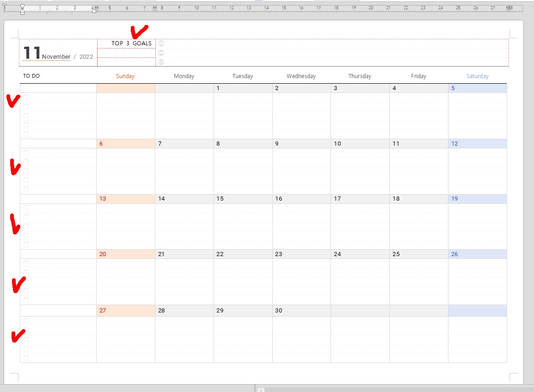Click the red date 13
This screenshot has width=534, height=392.
pos(103,199)
